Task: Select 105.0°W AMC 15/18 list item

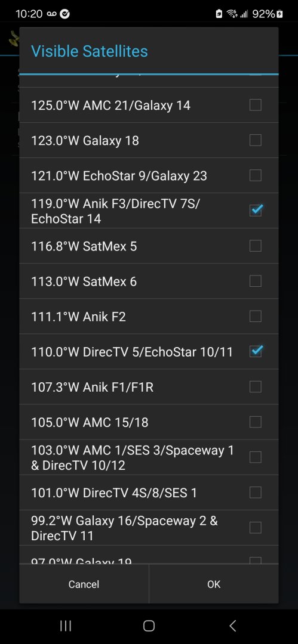Action: [149, 422]
